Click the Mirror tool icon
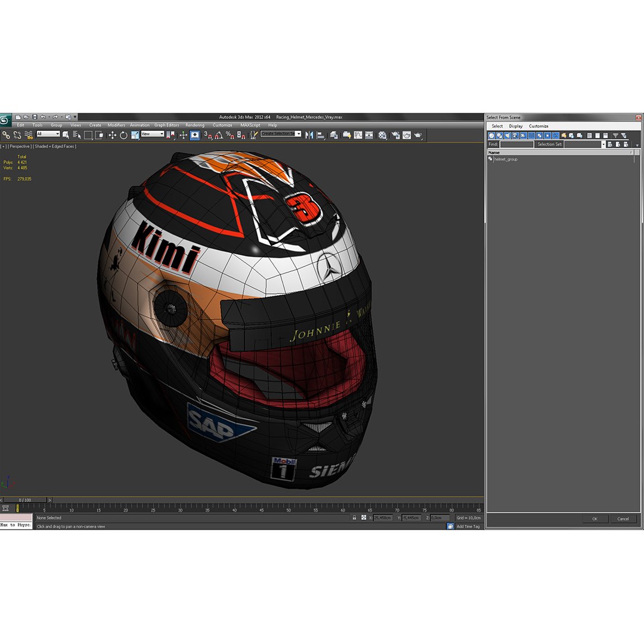644x644 pixels. 309,135
